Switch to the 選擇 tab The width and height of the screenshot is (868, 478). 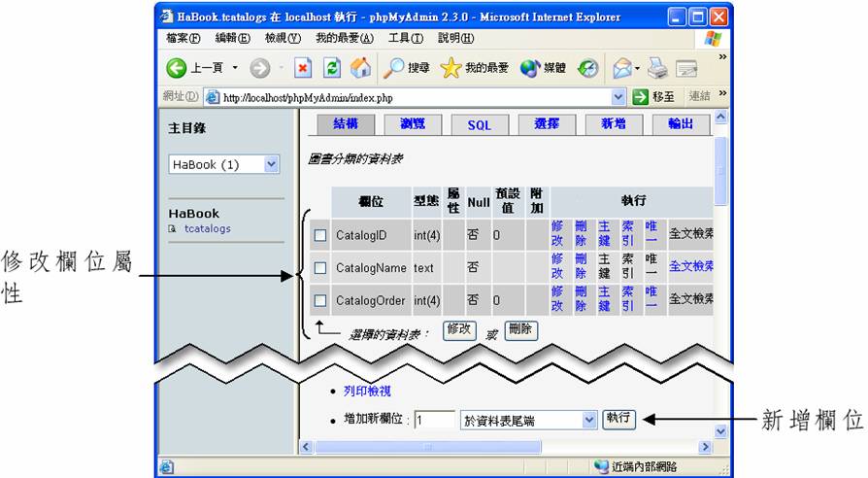pyautogui.click(x=547, y=124)
